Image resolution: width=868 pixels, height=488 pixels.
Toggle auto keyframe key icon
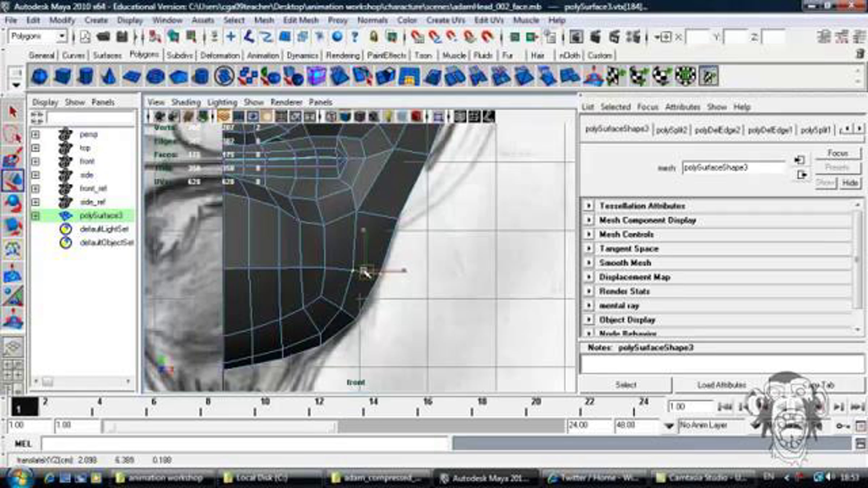point(843,426)
